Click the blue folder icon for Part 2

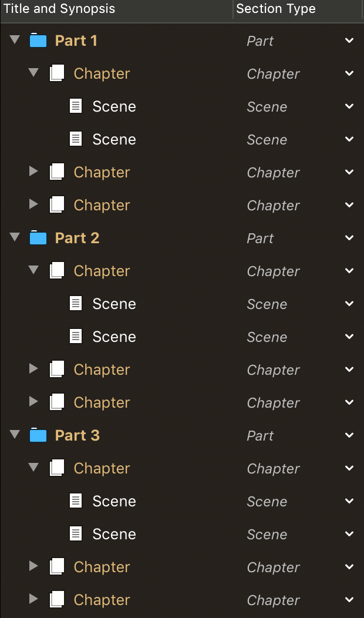coord(38,238)
